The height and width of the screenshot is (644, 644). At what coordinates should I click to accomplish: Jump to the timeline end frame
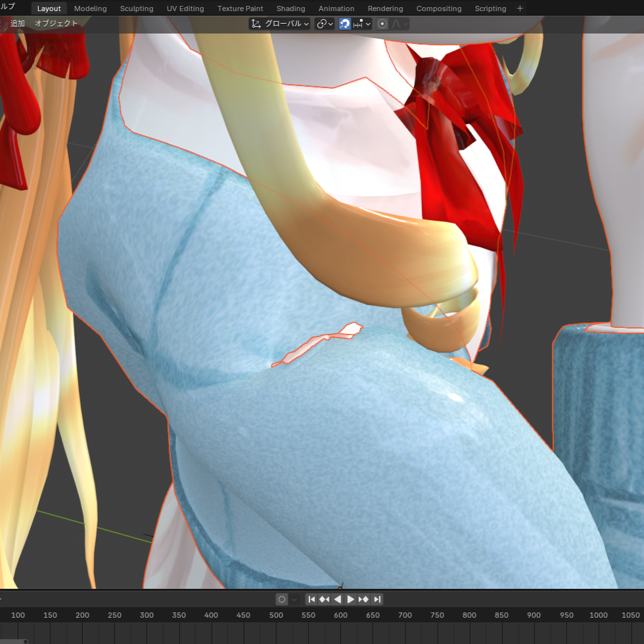[x=377, y=599]
